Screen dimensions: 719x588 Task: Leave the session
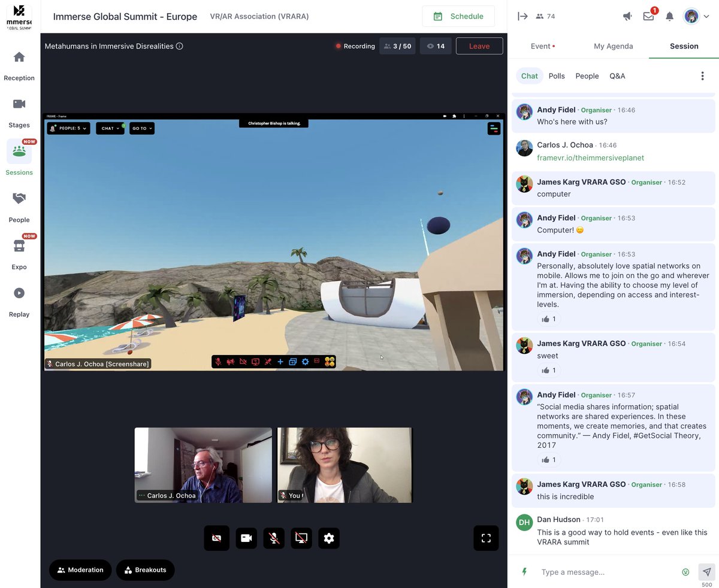pos(479,46)
